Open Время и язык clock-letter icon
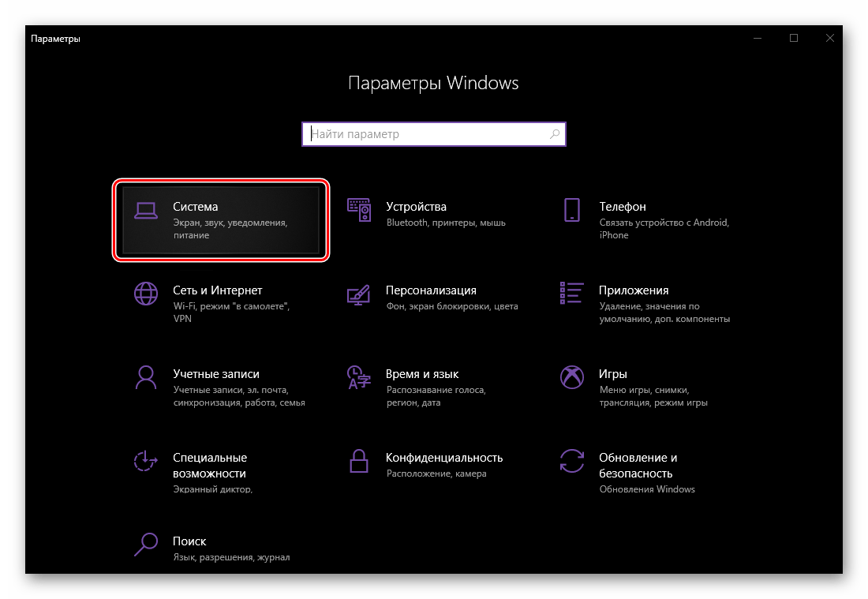The width and height of the screenshot is (868, 599). 359,377
